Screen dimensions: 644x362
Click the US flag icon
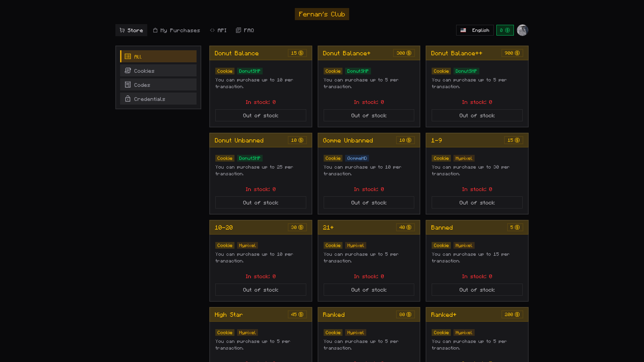coord(463,30)
